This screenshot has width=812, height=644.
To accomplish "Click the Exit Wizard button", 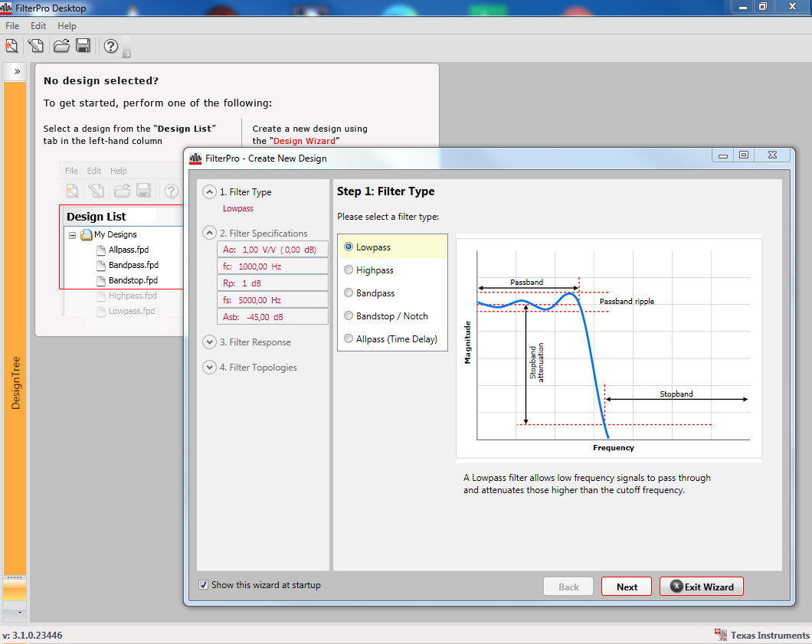I will pyautogui.click(x=701, y=587).
